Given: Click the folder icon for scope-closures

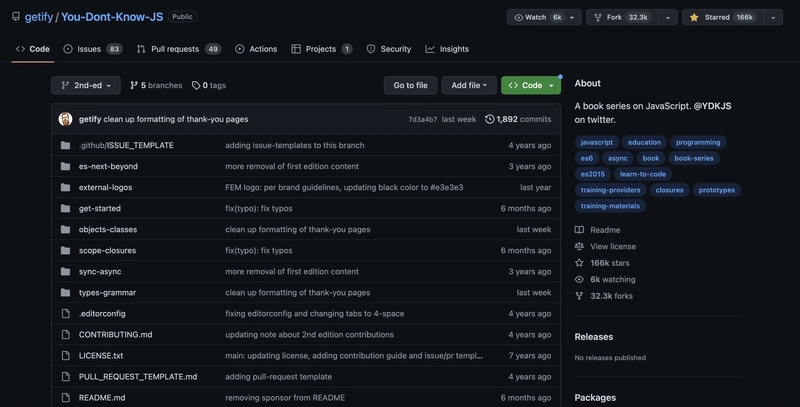Looking at the screenshot, I should [x=65, y=250].
